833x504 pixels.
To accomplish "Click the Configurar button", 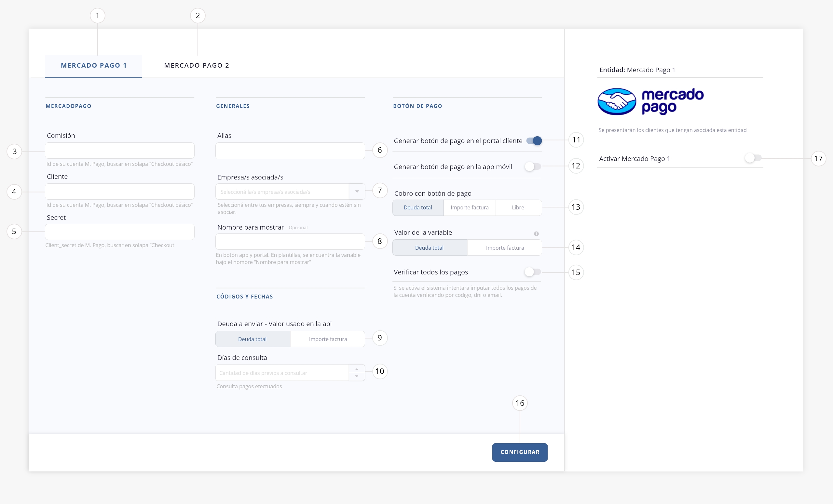I will pos(520,452).
